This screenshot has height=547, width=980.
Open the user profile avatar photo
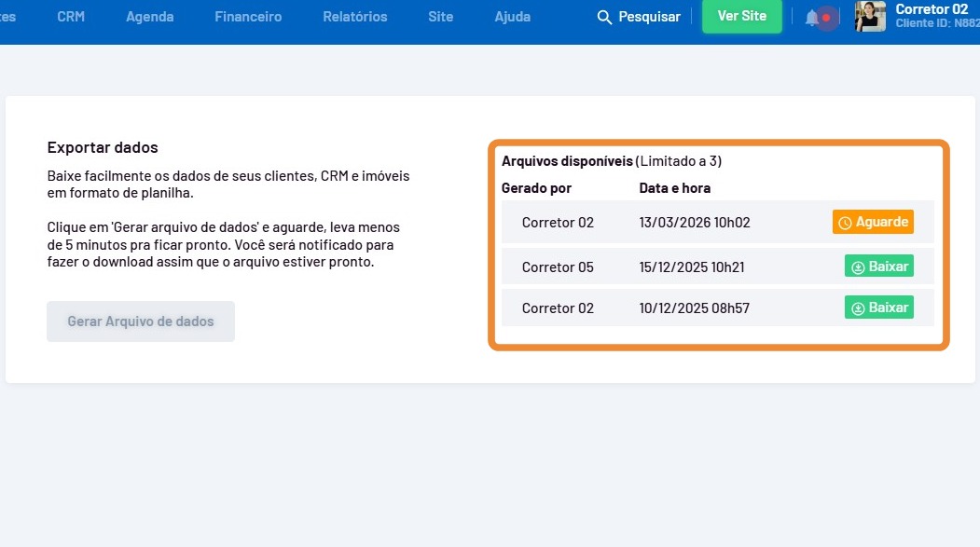[x=870, y=17]
